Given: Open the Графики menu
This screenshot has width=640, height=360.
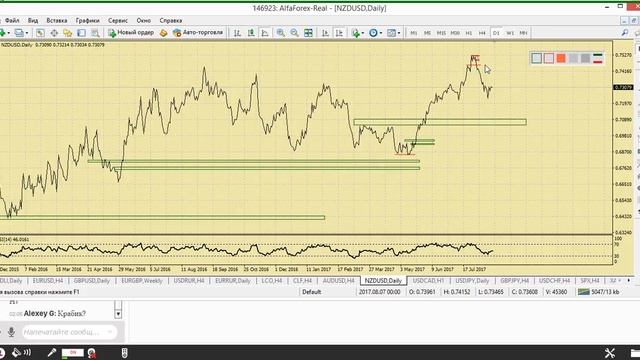Looking at the screenshot, I should pos(87,20).
